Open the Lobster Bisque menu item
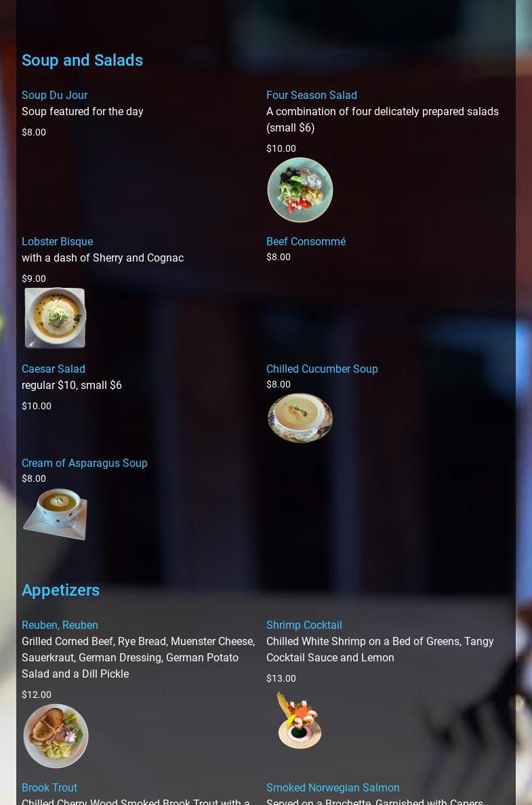This screenshot has height=805, width=532. coord(57,241)
